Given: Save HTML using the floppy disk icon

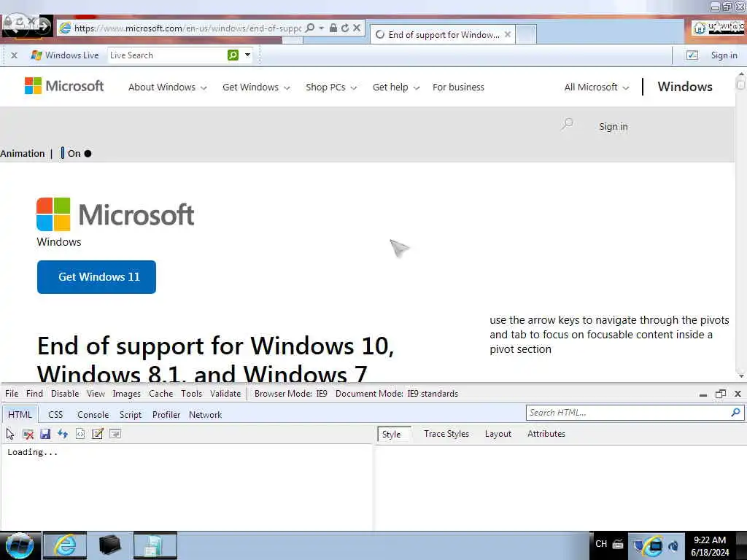Looking at the screenshot, I should pos(45,434).
